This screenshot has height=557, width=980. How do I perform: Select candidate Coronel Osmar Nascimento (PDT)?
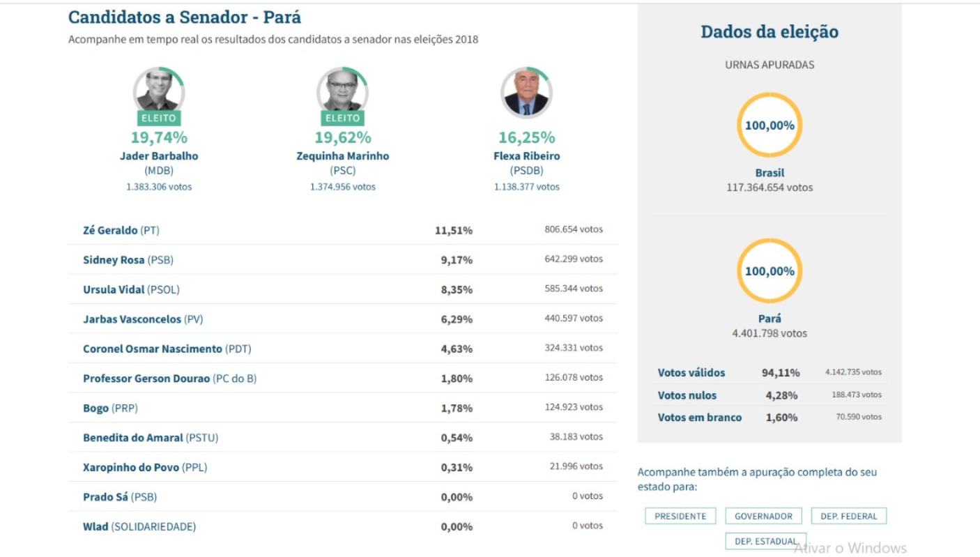(x=342, y=348)
